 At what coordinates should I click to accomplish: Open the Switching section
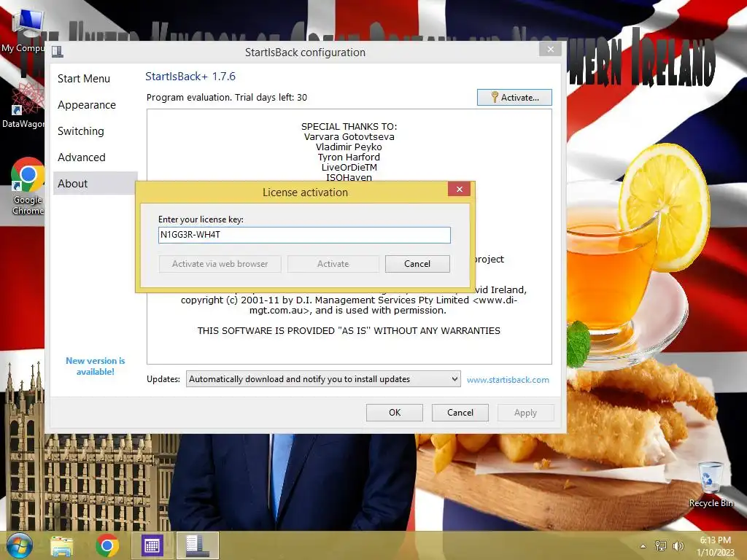coord(81,131)
